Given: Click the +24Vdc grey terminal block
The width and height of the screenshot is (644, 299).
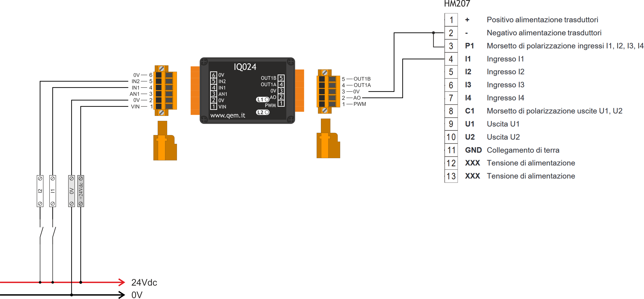Looking at the screenshot, I should tap(80, 191).
